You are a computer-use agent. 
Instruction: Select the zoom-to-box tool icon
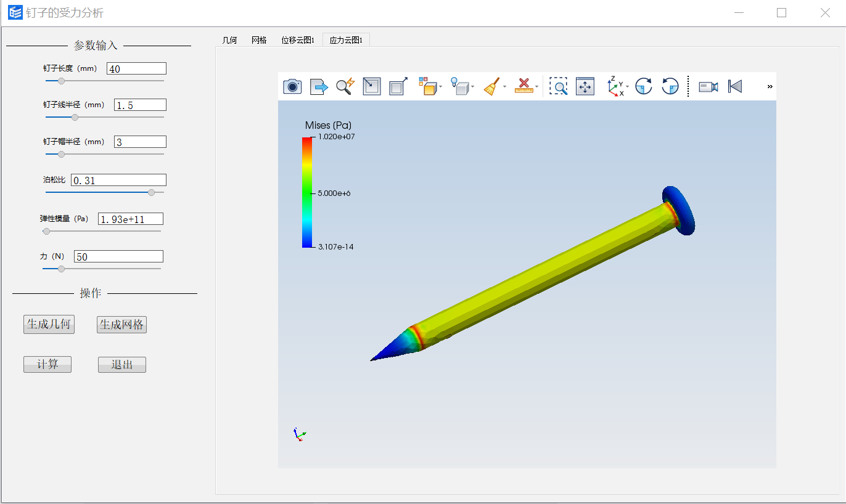[559, 87]
